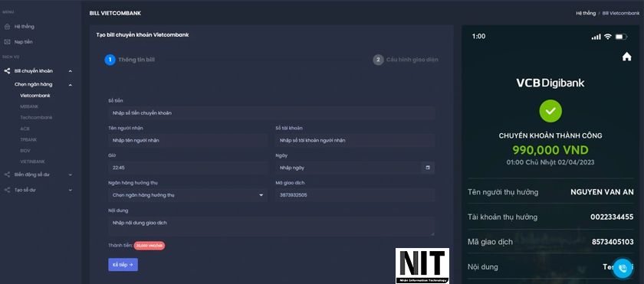Switch to Cấu hình giao diện step
The width and height of the screenshot is (644, 284).
click(412, 60)
